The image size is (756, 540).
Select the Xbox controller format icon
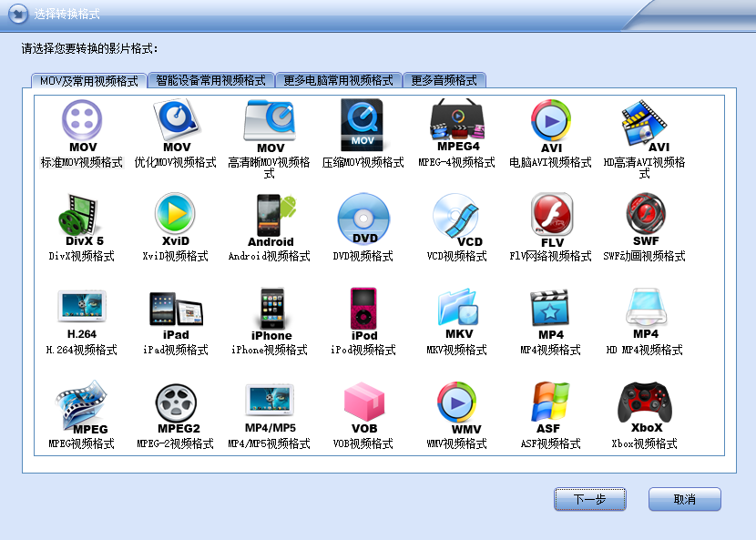point(645,407)
